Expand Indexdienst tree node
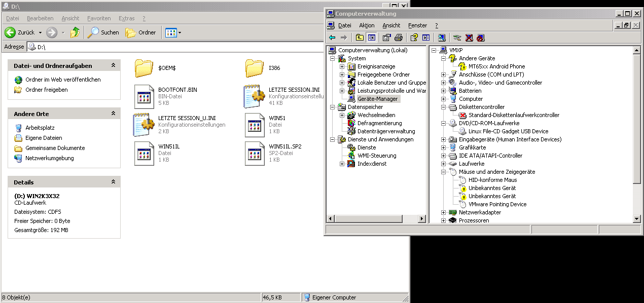The height and width of the screenshot is (303, 644). 342,164
